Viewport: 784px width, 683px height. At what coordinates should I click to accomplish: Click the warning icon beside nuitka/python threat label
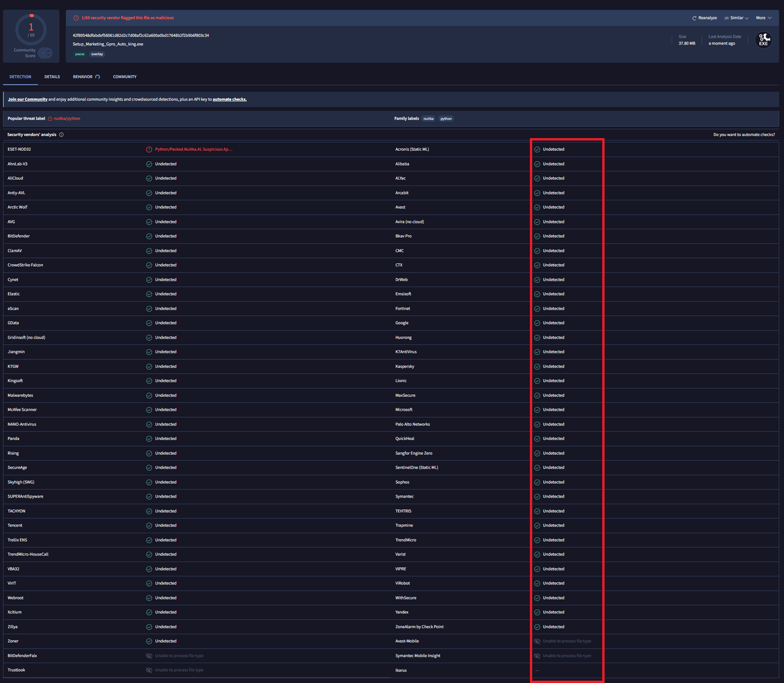tap(50, 119)
